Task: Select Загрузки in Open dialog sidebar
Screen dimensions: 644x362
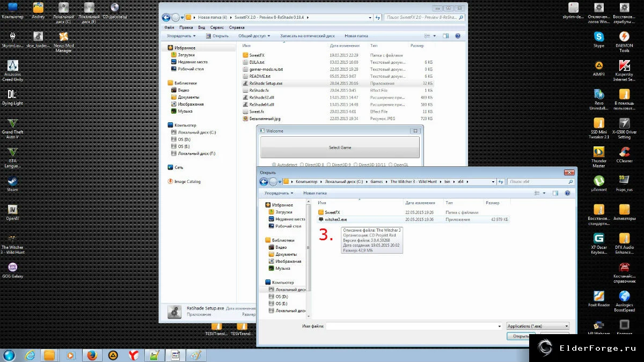Action: tap(284, 212)
